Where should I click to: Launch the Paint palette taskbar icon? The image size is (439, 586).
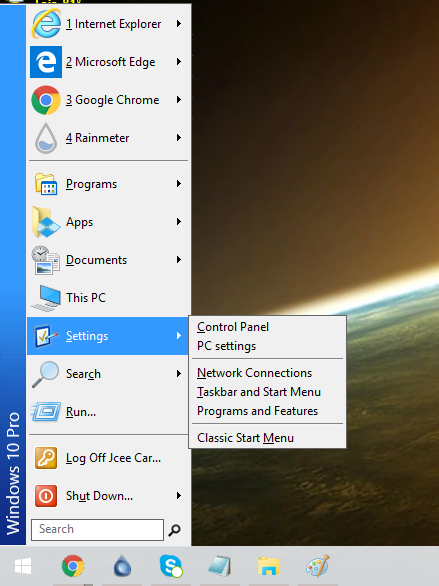318,566
